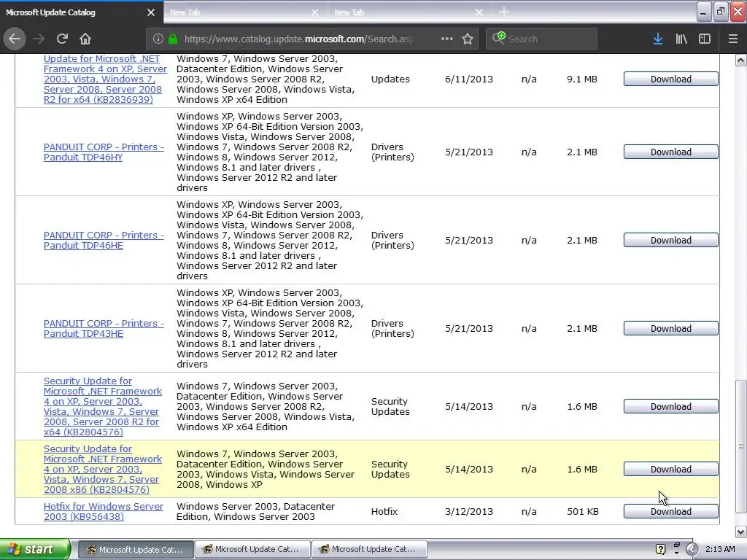Download the x64 KB2804576 security update
Image resolution: width=747 pixels, height=560 pixels.
pyautogui.click(x=671, y=406)
